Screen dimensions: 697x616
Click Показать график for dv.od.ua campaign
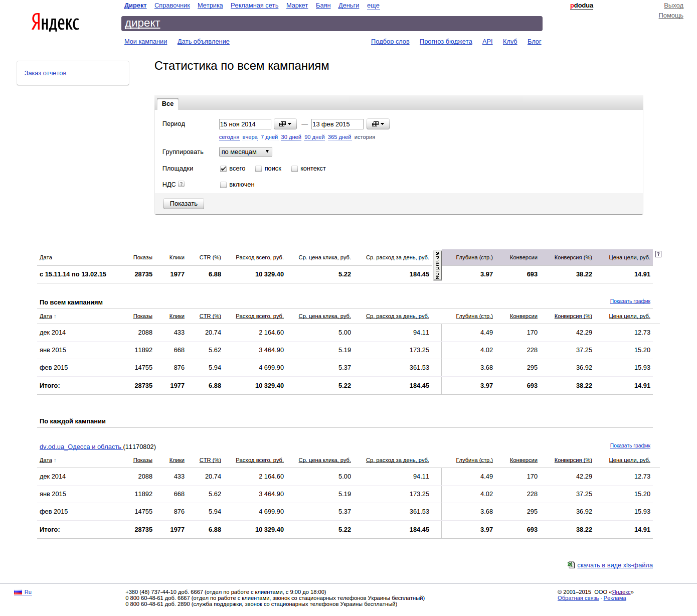pos(630,446)
